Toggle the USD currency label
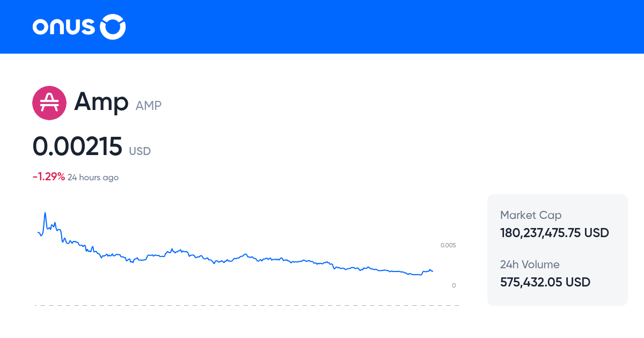Viewport: 644px width, 338px height. click(x=140, y=151)
